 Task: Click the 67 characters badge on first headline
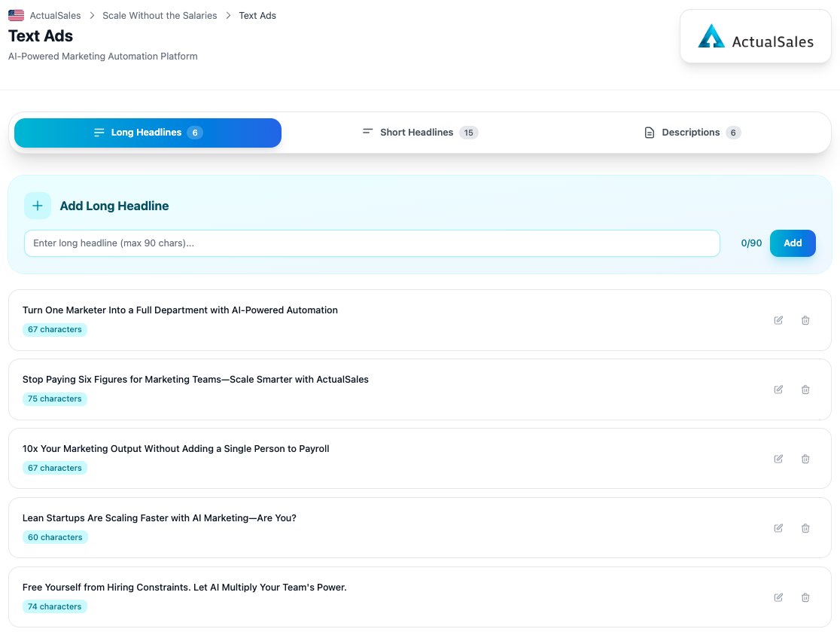[54, 329]
